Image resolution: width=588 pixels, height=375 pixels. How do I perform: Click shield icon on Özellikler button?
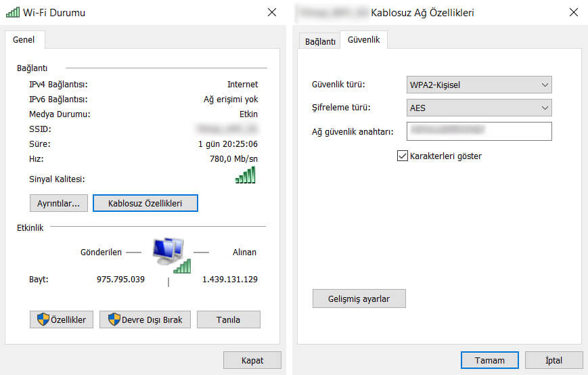[x=42, y=319]
